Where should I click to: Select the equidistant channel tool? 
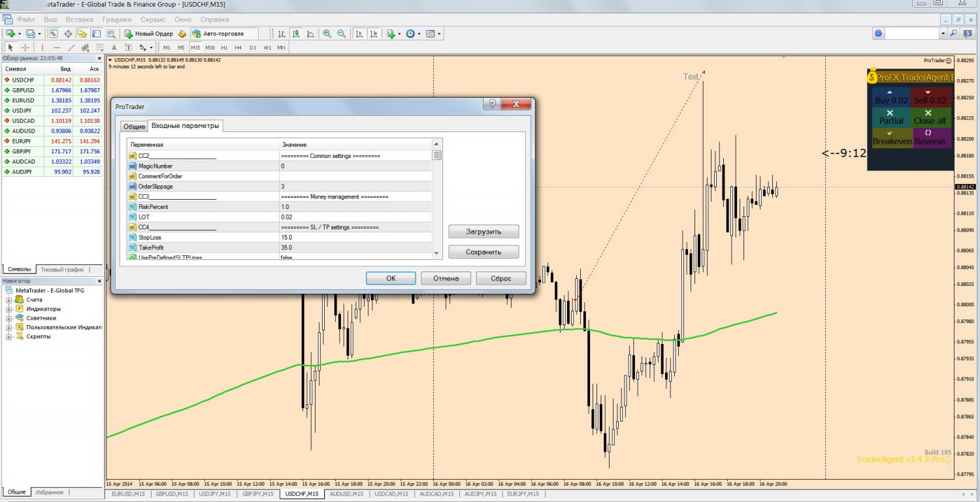(x=86, y=48)
